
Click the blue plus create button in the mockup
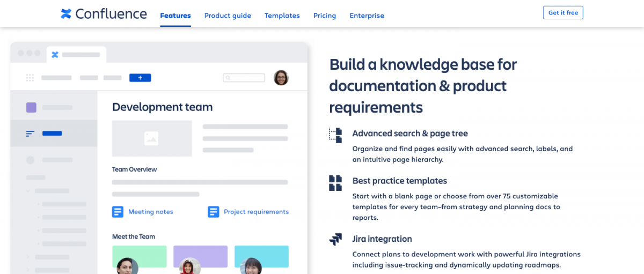140,78
